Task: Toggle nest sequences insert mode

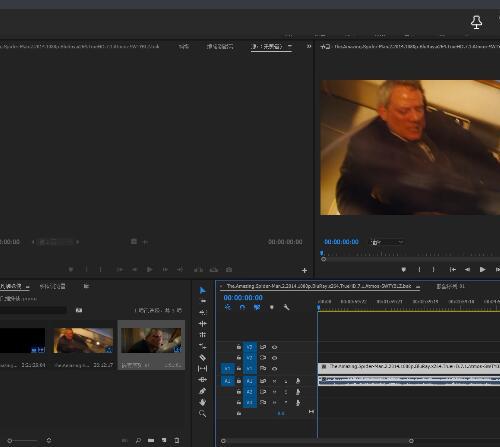Action: point(228,307)
